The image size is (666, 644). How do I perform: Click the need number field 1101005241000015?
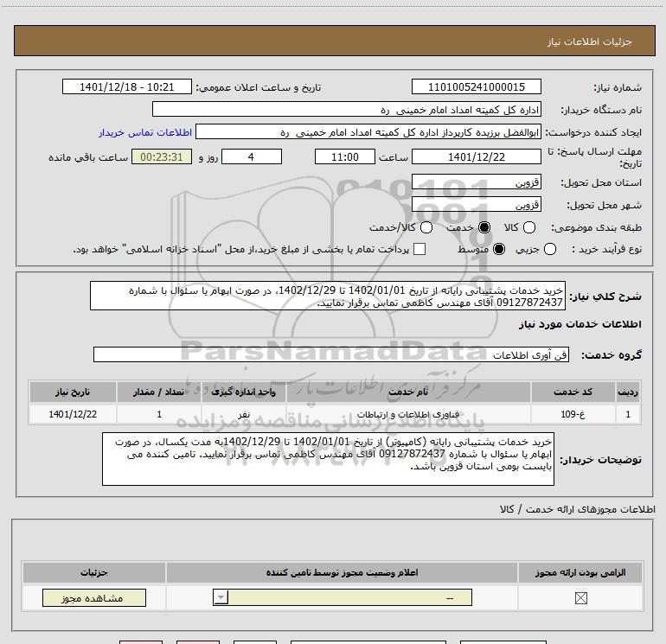476,86
